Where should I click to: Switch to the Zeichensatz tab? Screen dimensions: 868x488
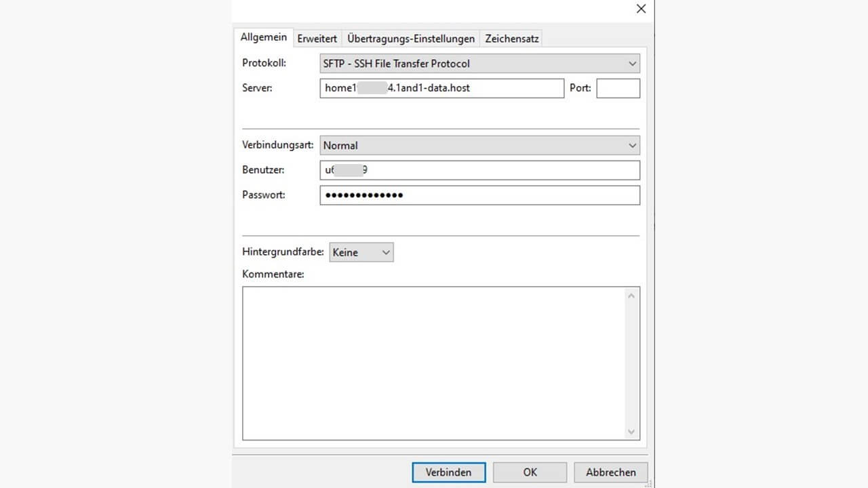[512, 39]
